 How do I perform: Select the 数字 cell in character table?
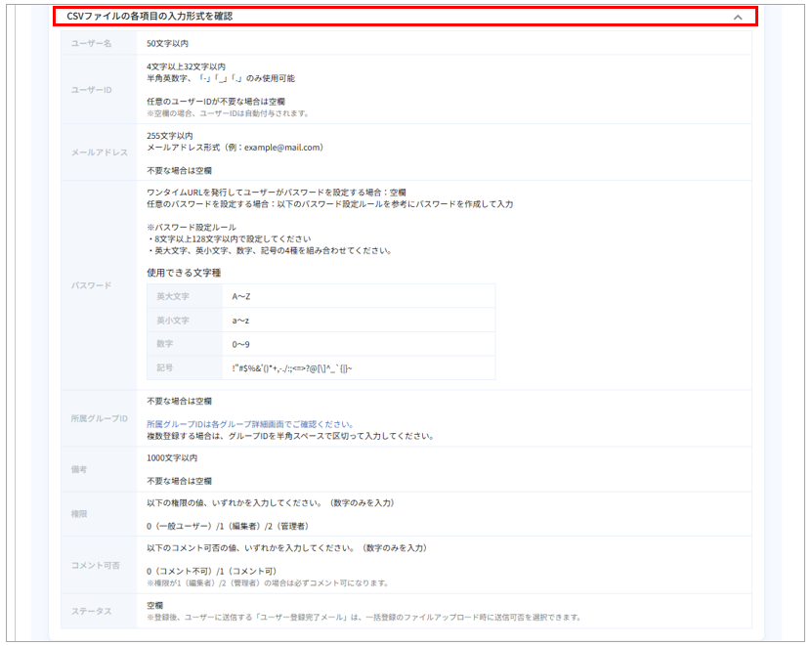165,344
